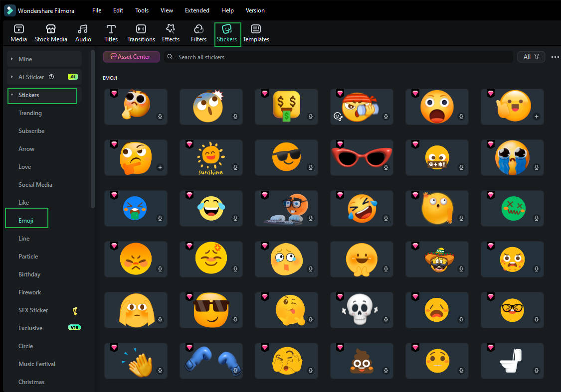Open the Tools menu
Image resolution: width=561 pixels, height=392 pixels.
(142, 10)
